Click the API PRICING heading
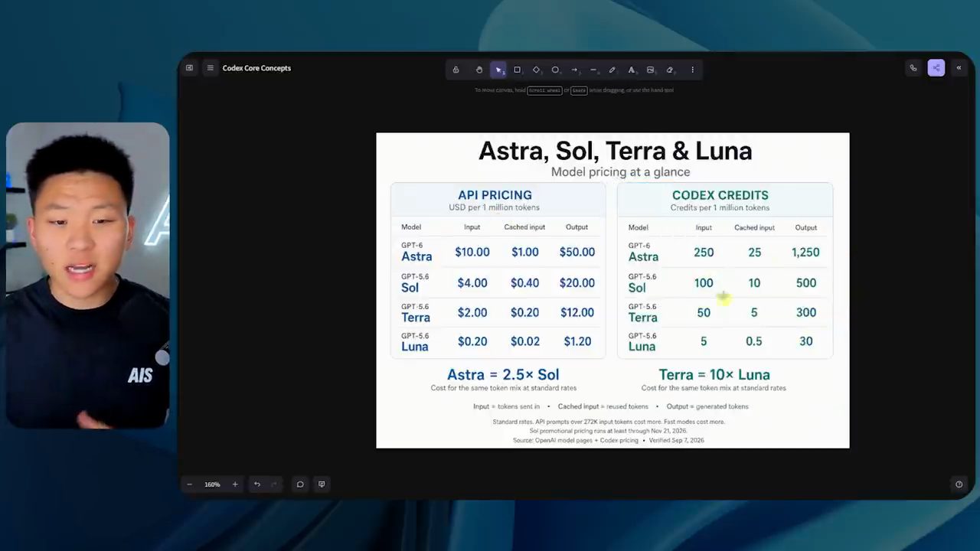 click(x=495, y=195)
